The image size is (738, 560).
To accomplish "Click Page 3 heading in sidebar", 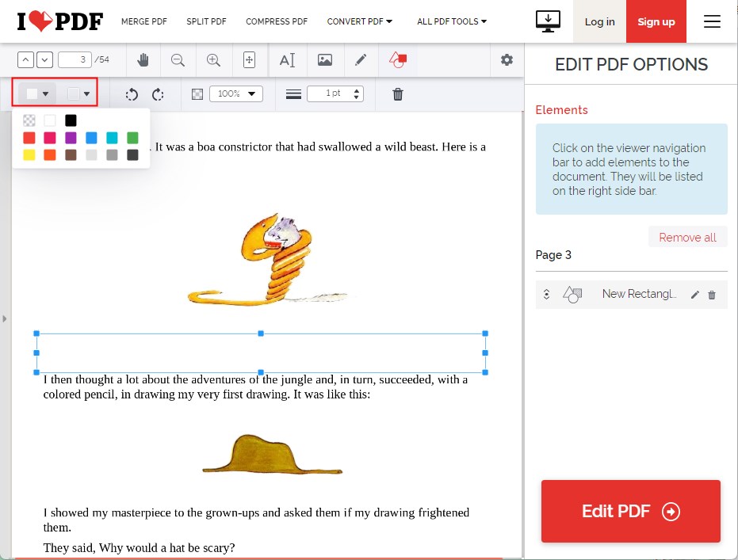I will pos(553,255).
